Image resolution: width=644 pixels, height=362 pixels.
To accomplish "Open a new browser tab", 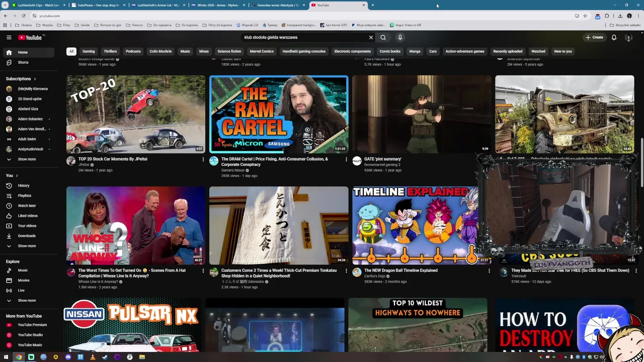I will (372, 5).
